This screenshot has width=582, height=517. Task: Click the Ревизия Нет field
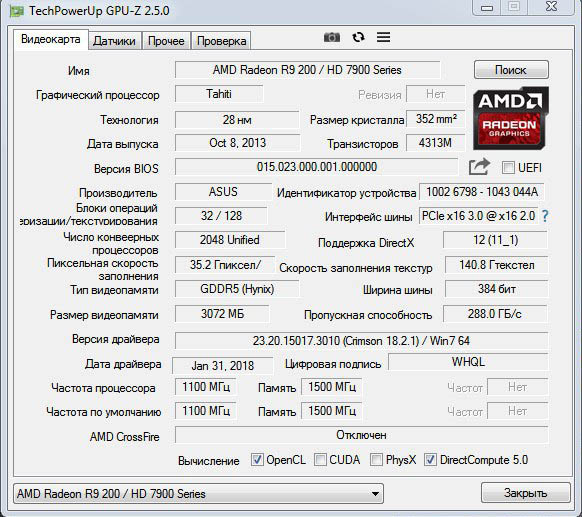(436, 94)
